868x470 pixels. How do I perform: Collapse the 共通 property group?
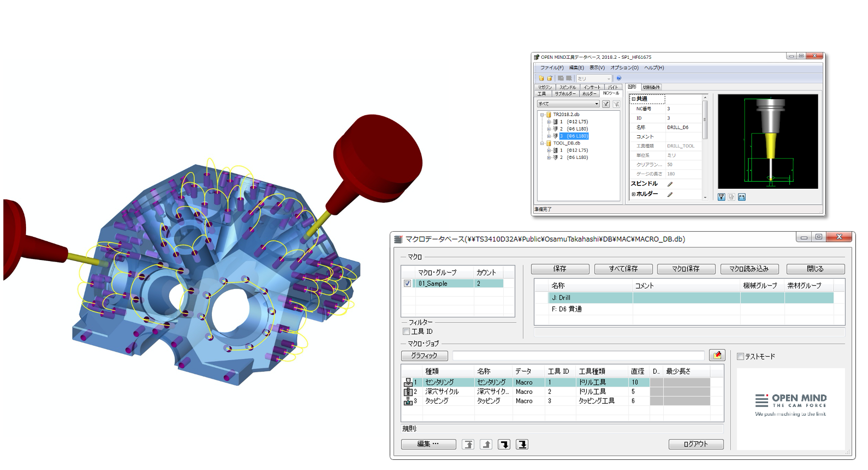coord(633,99)
